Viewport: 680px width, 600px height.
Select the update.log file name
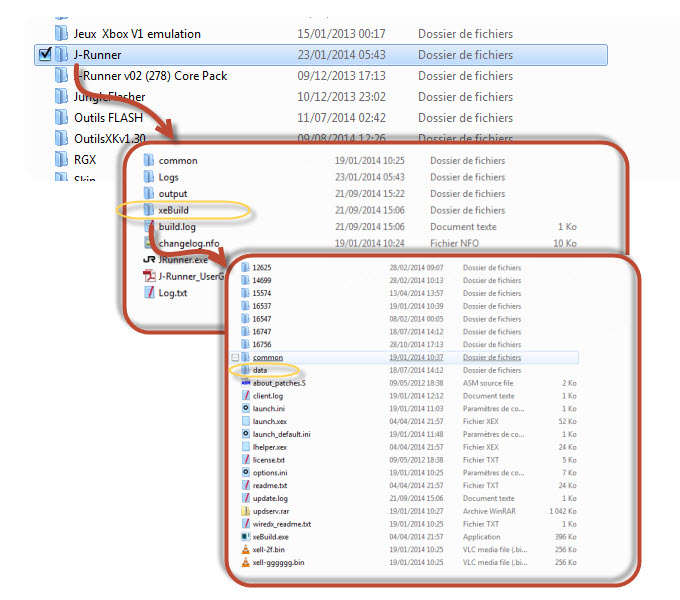pyautogui.click(x=270, y=498)
